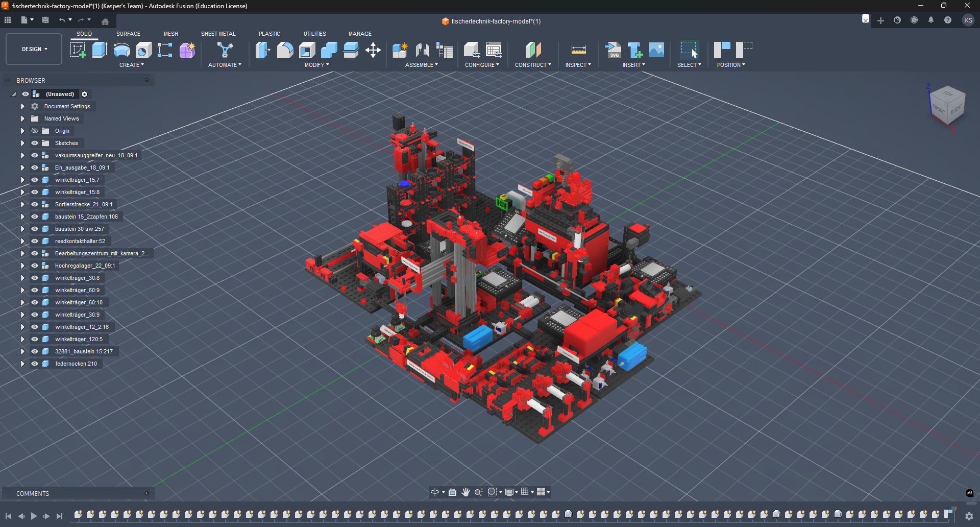Save the fischertechnik-factory-model document
Screen dimensions: 980x527
click(x=45, y=20)
